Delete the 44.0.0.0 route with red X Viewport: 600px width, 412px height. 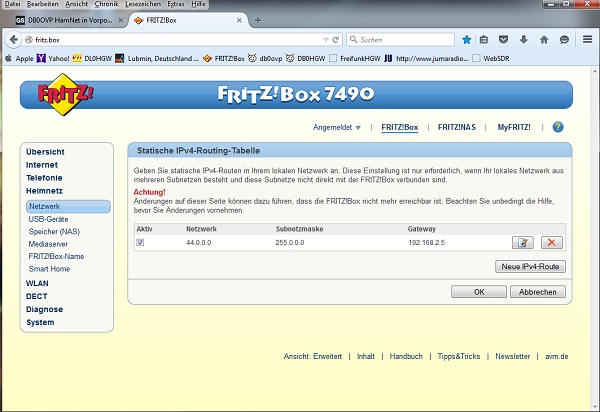pos(552,243)
